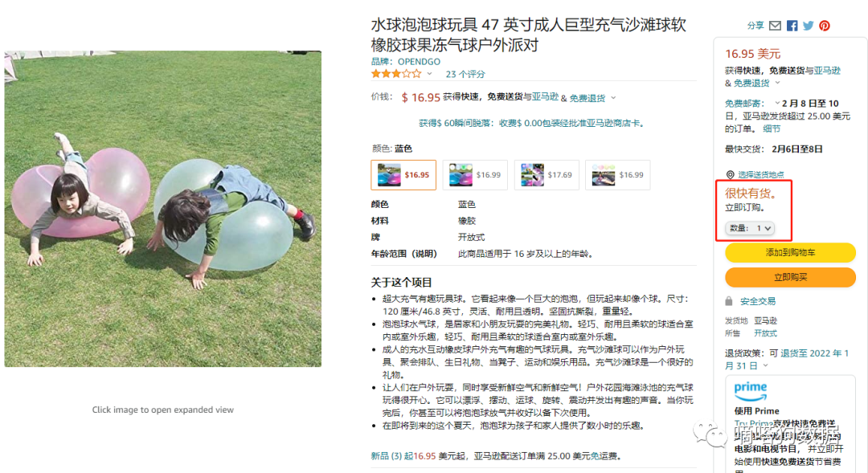Click the secure transaction lock icon
This screenshot has width=868, height=473.
729,301
